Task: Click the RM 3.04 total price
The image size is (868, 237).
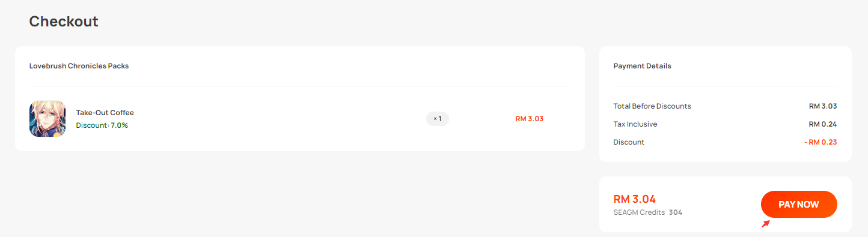Action: coord(634,199)
